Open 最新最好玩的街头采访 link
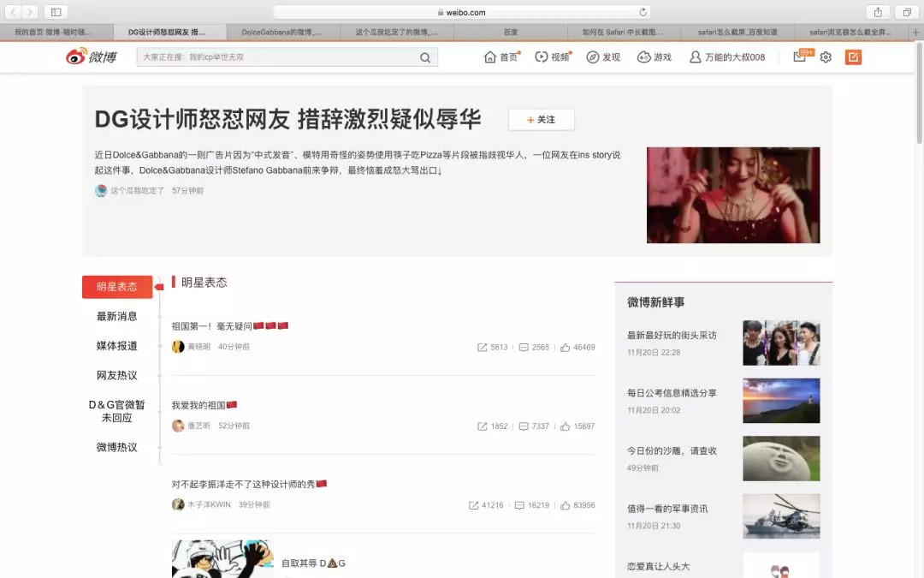The image size is (924, 578). pos(672,336)
